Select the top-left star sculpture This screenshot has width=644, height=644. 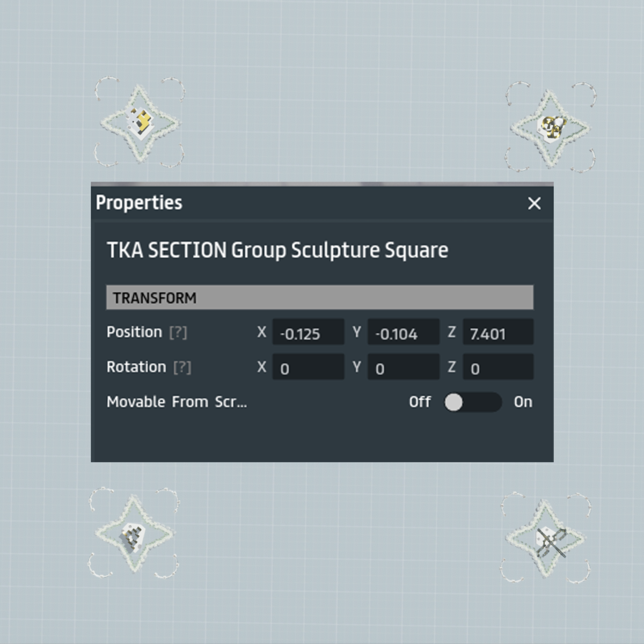click(x=141, y=125)
